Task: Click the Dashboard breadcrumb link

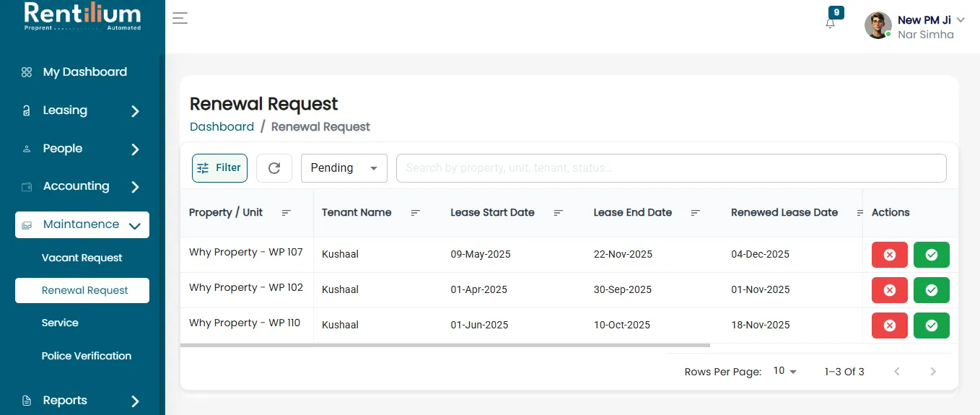Action: tap(222, 126)
